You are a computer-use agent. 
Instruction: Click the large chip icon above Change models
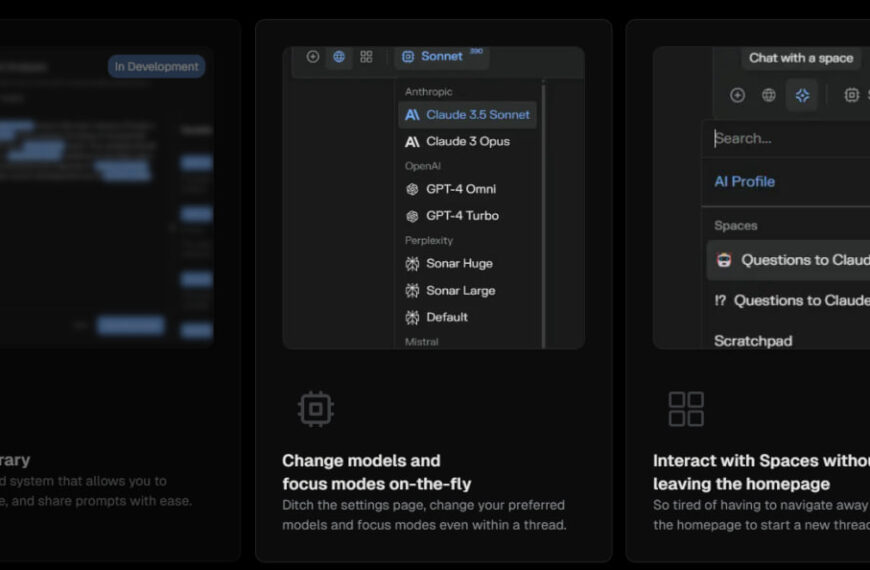pyautogui.click(x=315, y=408)
